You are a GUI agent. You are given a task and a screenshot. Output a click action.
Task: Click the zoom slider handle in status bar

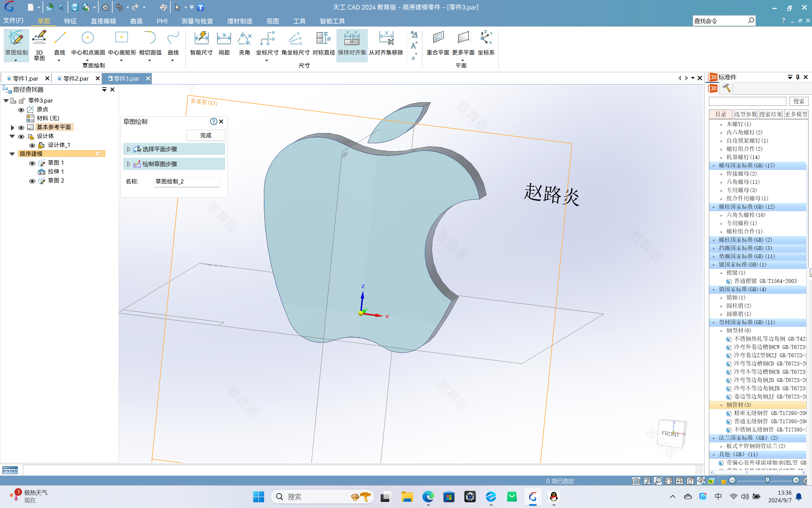[x=767, y=480]
